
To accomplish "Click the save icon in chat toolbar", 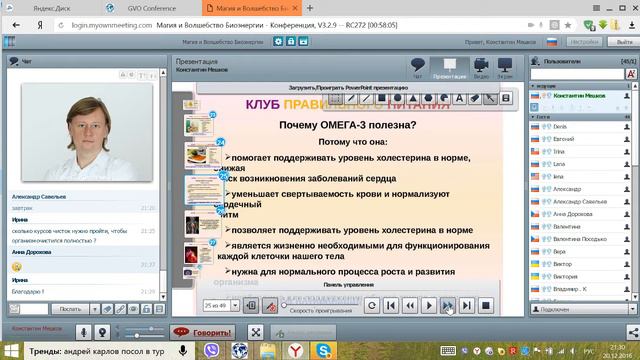I will (159, 309).
